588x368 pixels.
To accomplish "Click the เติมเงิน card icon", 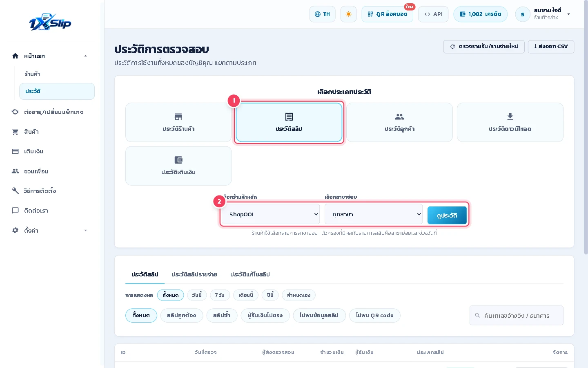I will (x=15, y=151).
